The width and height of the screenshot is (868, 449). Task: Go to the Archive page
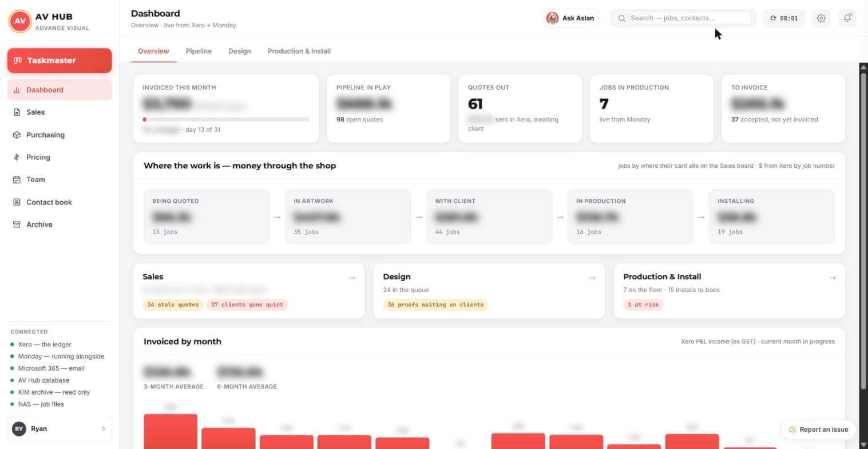click(x=60, y=224)
